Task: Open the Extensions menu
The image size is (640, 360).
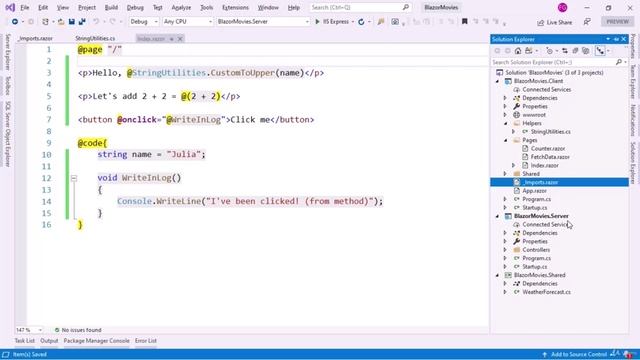Action: click(235, 7)
